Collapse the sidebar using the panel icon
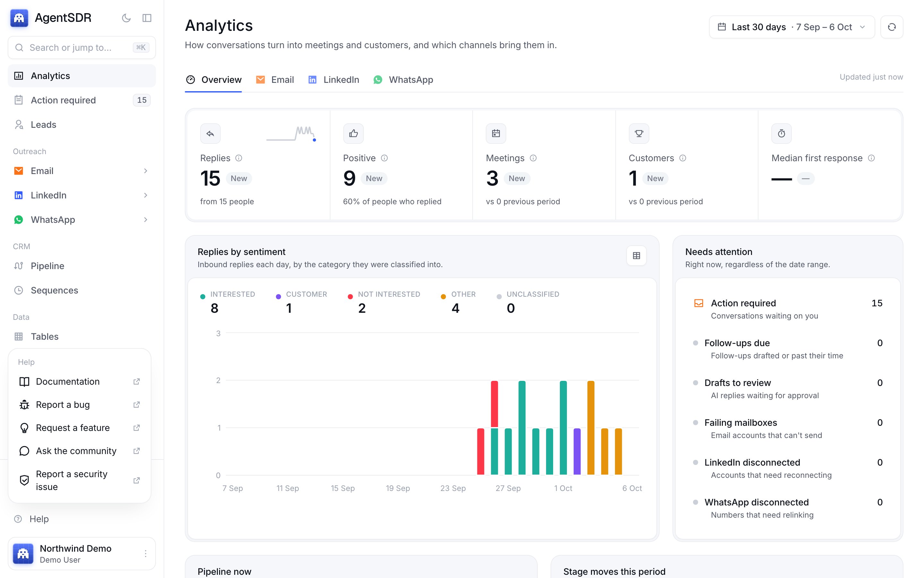924x578 pixels. [x=147, y=18]
